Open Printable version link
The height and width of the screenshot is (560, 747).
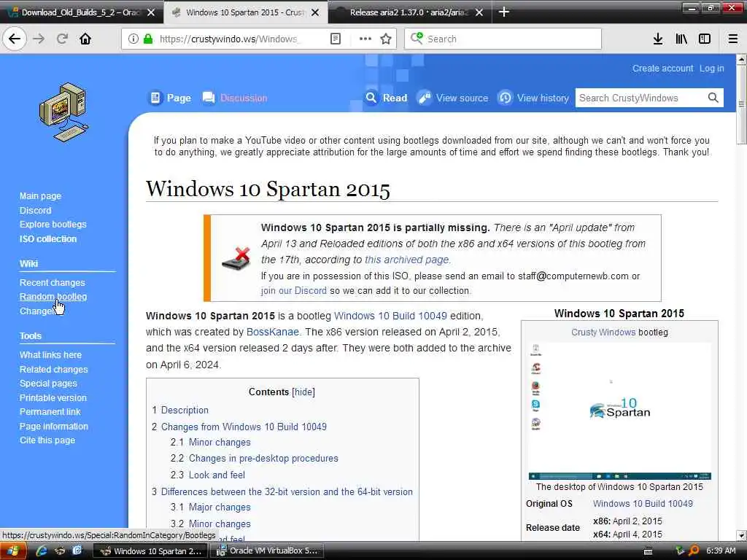click(x=53, y=397)
